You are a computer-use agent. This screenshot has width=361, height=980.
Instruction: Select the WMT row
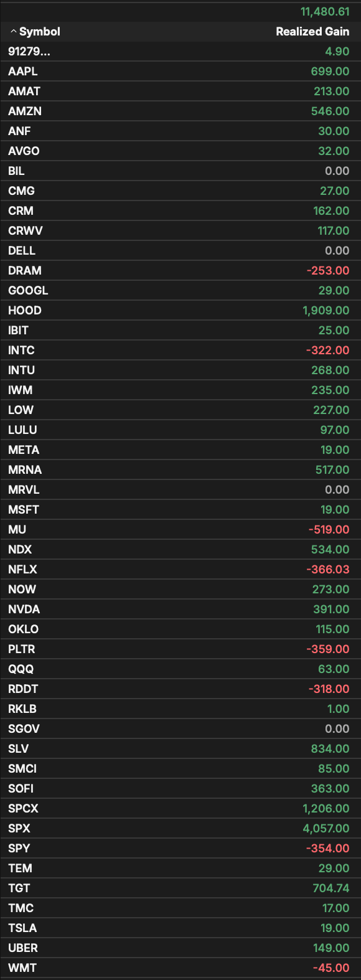coord(180,968)
